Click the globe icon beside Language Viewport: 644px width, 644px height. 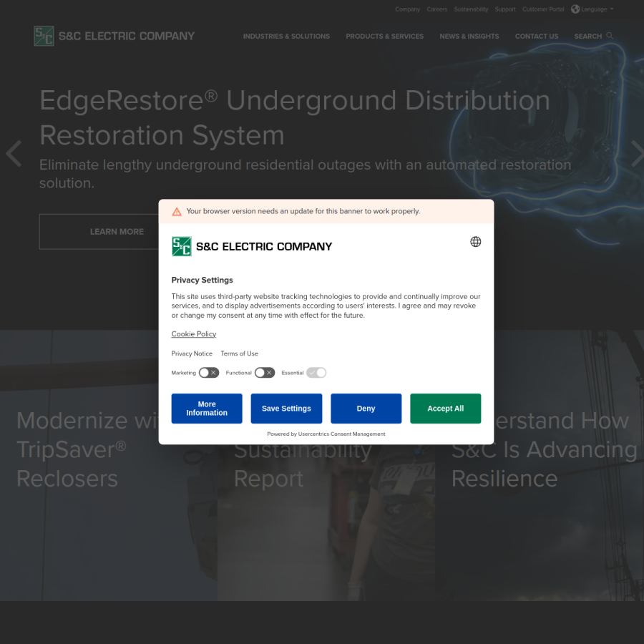pos(575,9)
